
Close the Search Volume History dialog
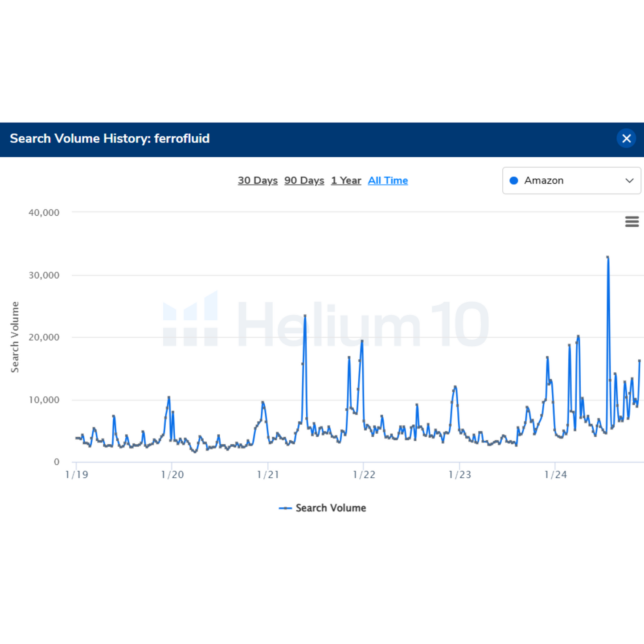626,139
